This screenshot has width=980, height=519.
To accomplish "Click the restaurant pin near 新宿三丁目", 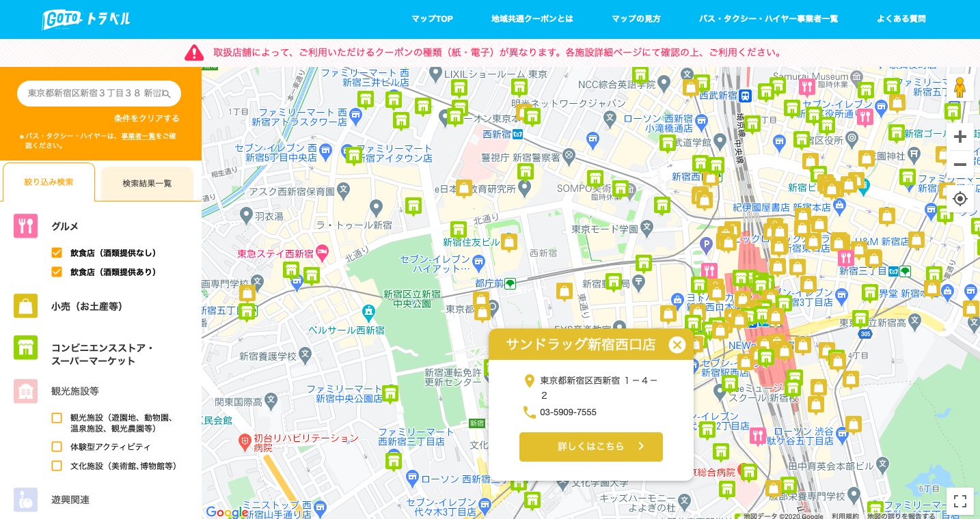I will (846, 257).
